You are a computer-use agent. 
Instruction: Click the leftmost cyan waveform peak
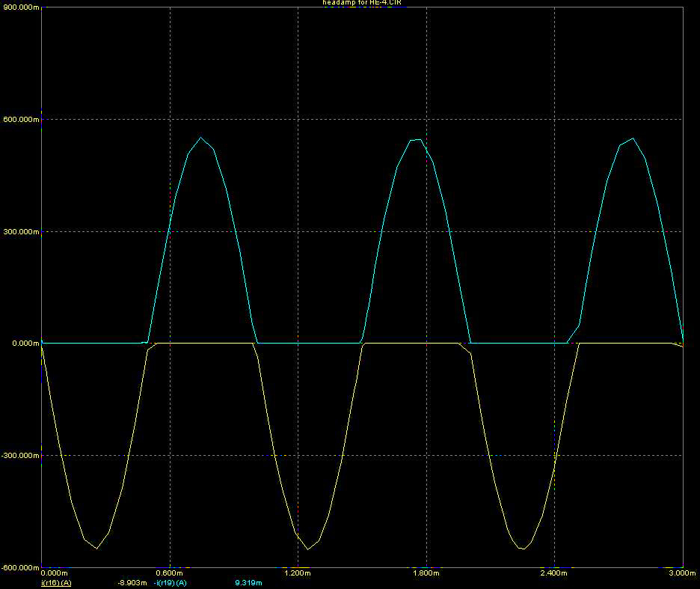click(x=200, y=138)
